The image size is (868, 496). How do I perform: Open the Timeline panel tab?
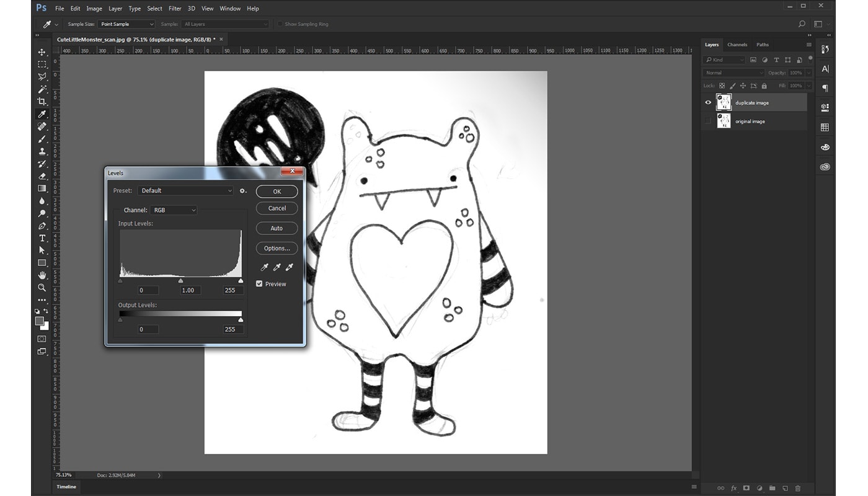pos(66,487)
